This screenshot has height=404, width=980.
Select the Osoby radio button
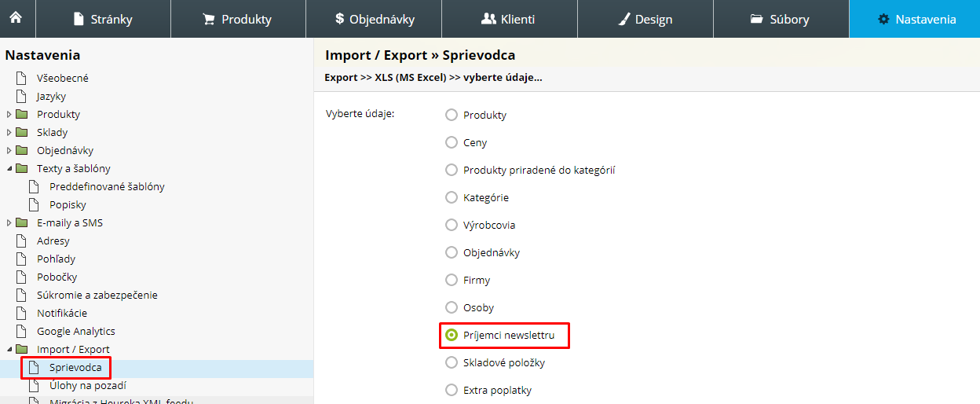point(452,307)
